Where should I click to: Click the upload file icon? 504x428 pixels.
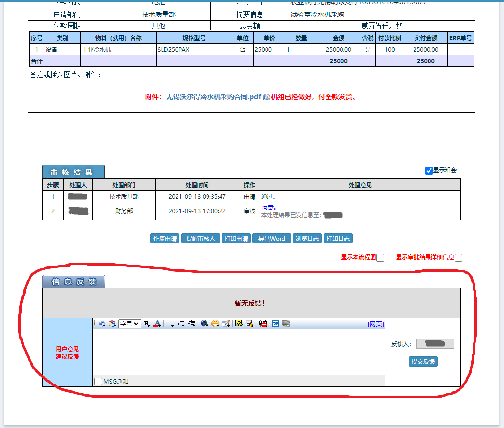coord(250,324)
